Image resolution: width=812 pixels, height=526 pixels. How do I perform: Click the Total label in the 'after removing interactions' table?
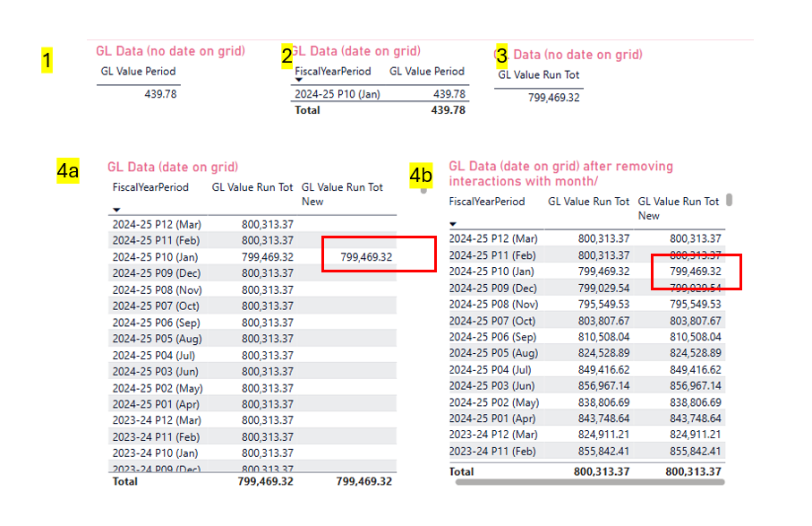coord(461,471)
